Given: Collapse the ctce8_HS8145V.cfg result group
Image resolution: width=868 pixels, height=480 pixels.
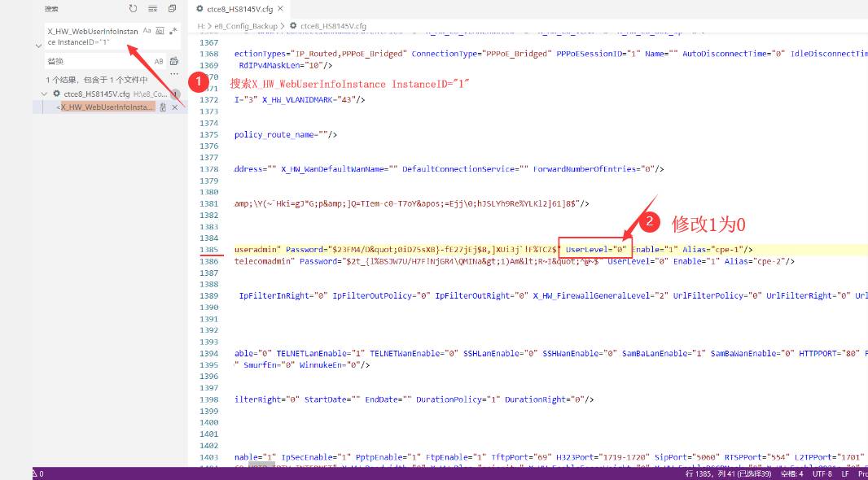Looking at the screenshot, I should pyautogui.click(x=46, y=94).
